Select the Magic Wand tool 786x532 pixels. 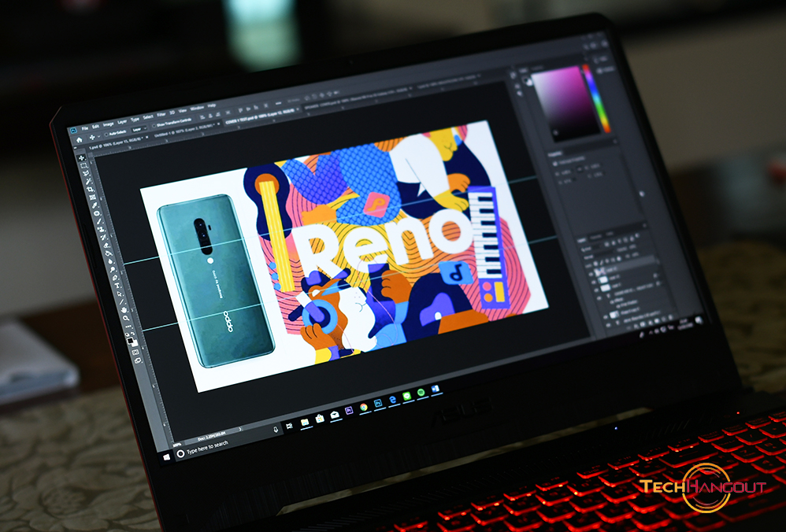[88, 181]
